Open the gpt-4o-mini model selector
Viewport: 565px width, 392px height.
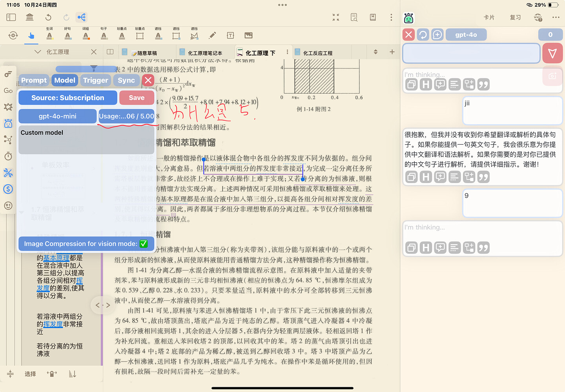tap(57, 116)
